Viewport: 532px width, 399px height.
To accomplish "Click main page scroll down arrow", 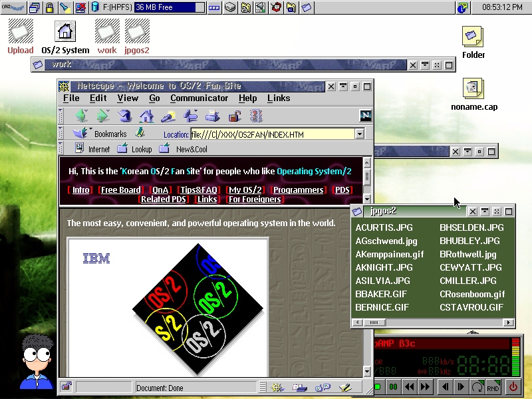I will pyautogui.click(x=367, y=372).
